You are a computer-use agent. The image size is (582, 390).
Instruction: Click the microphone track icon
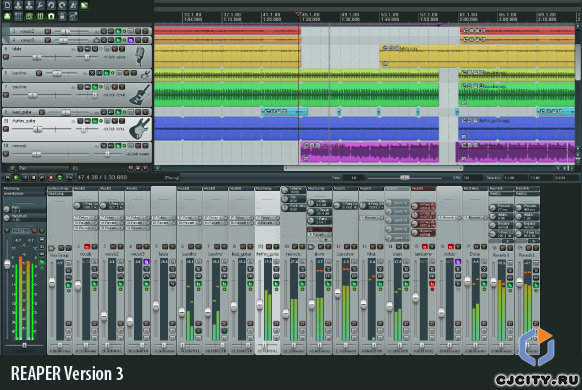(140, 55)
